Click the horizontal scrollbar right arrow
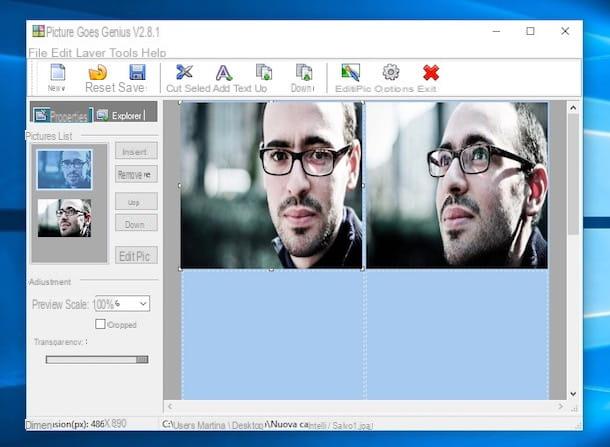The image size is (610, 447). 560,406
